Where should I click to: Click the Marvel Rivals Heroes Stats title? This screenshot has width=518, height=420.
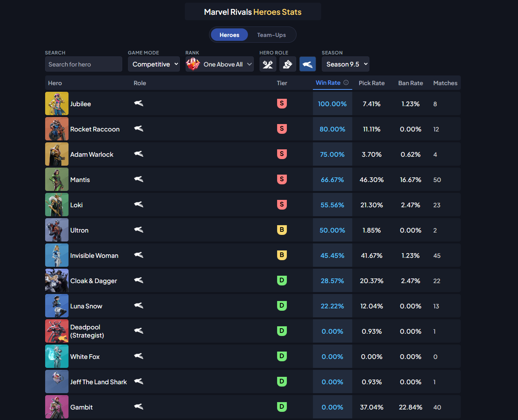tap(253, 12)
